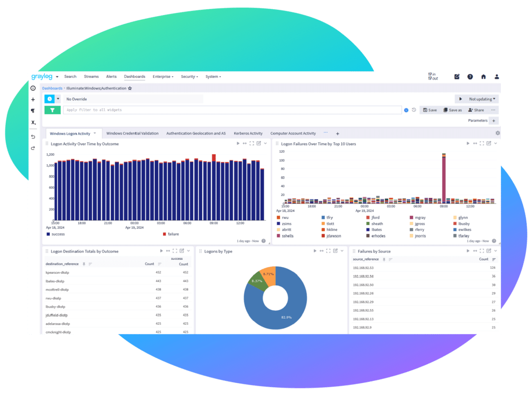Open the time range override dropdown arrow
Screen dimensions: 532x396
click(58, 99)
